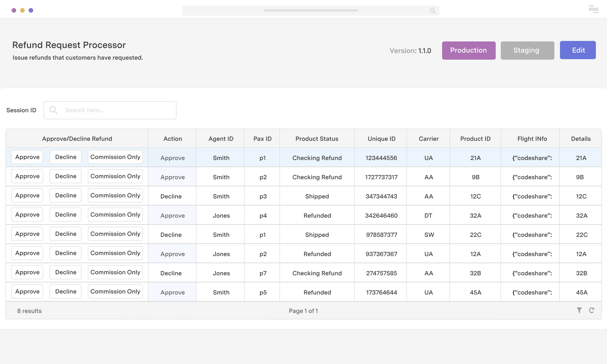Click the Product Status column header
607x364 pixels.
[x=317, y=139]
